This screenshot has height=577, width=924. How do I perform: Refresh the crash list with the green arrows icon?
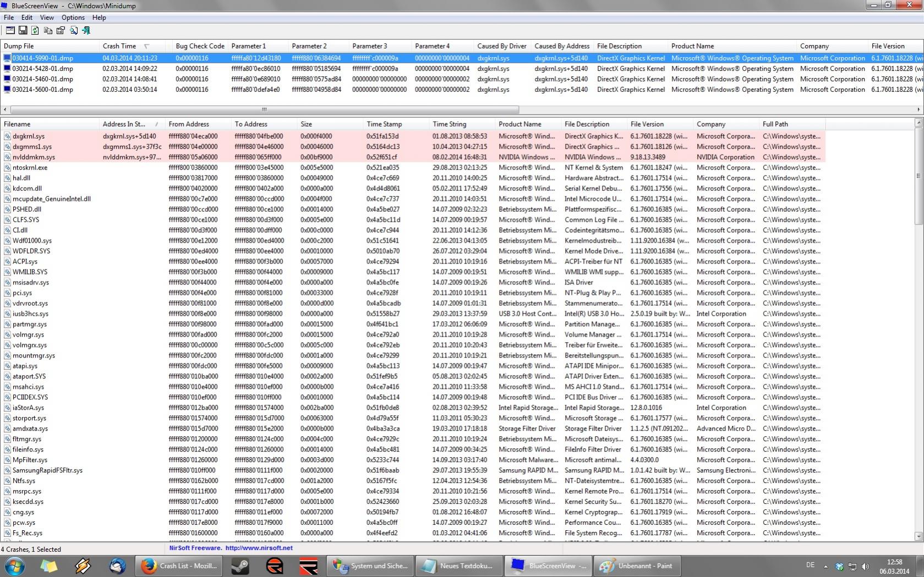35,30
